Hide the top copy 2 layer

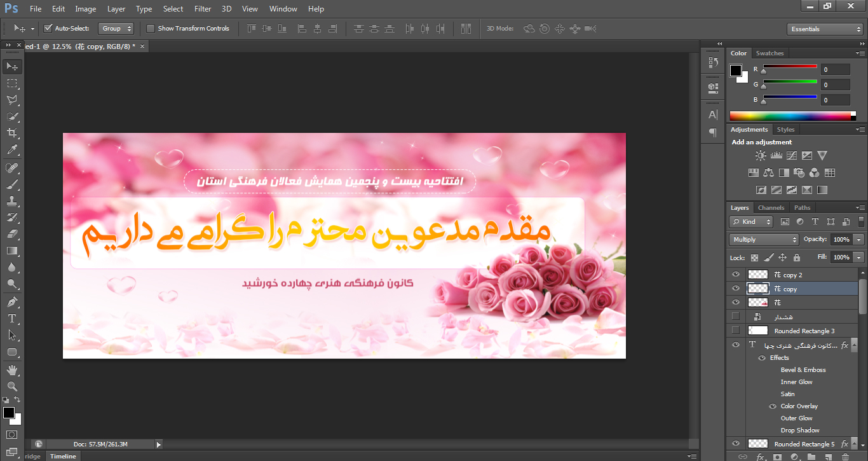(x=736, y=275)
